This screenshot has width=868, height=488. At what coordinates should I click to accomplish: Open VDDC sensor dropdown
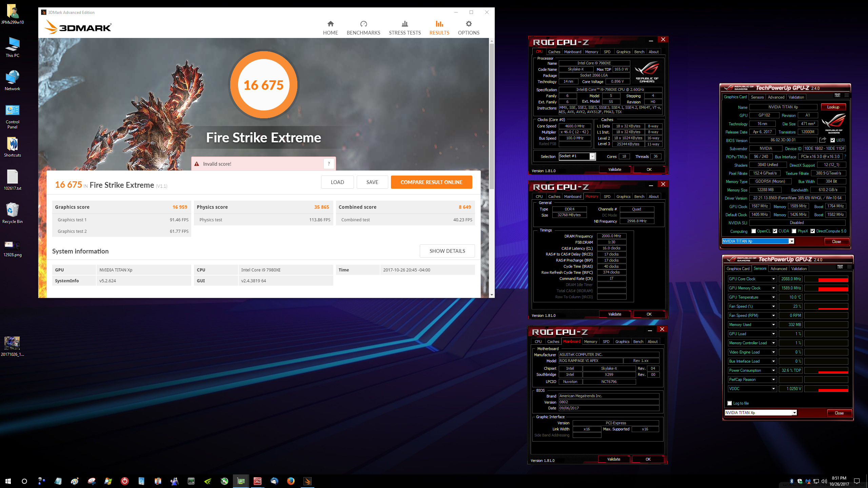coord(773,389)
